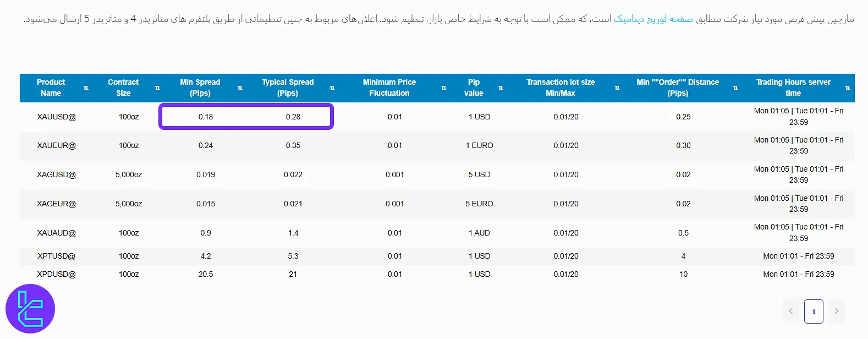This screenshot has height=339, width=868.
Task: Sort by Typical Spread using arrow icon
Action: (x=332, y=88)
